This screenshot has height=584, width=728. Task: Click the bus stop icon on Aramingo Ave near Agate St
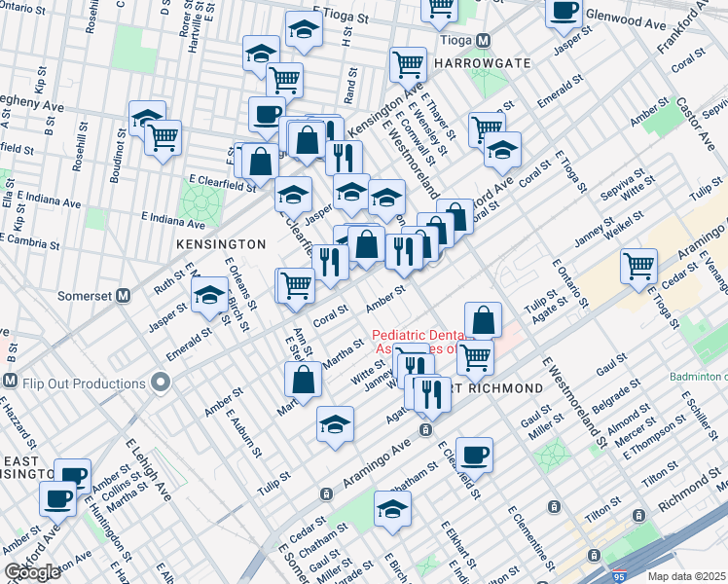[425, 430]
